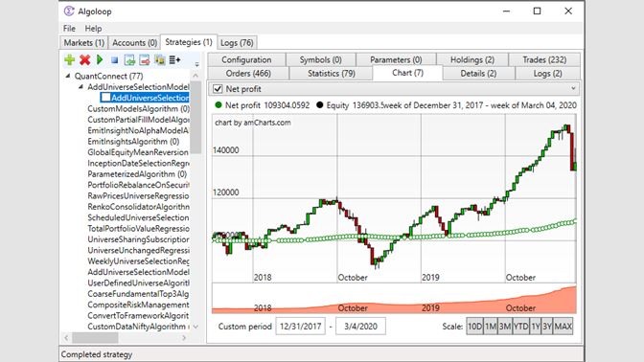Image resolution: width=644 pixels, height=362 pixels.
Task: Open the Trades (232) tab
Action: tap(544, 60)
